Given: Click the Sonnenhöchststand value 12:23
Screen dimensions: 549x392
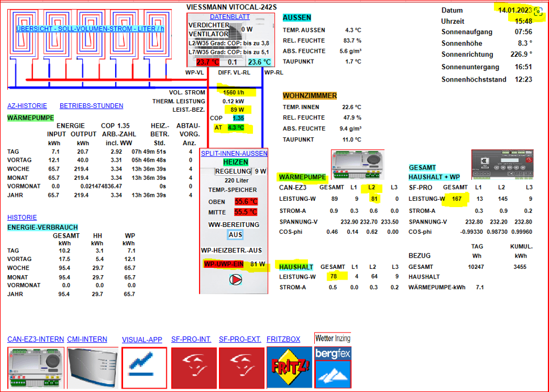Looking at the screenshot, I should click(x=523, y=79).
